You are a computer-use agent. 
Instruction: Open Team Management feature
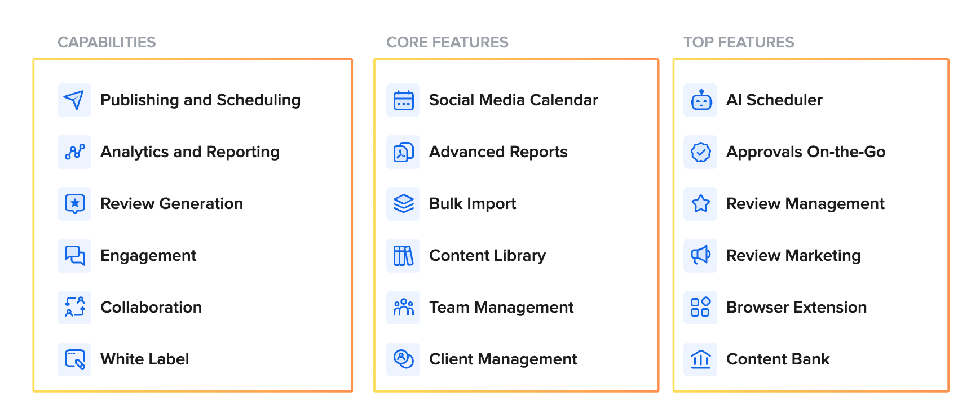click(x=501, y=308)
